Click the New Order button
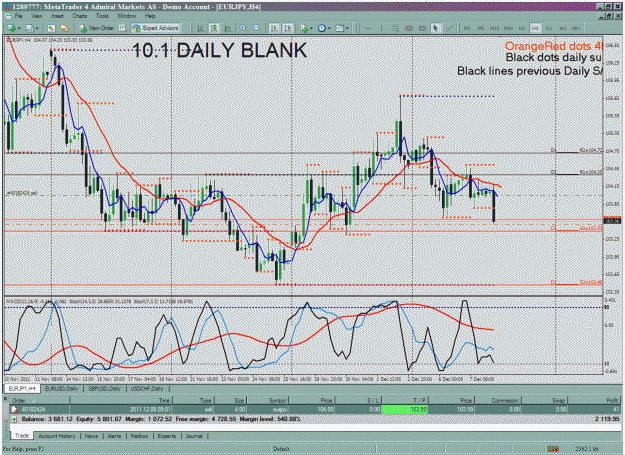 coord(97,28)
